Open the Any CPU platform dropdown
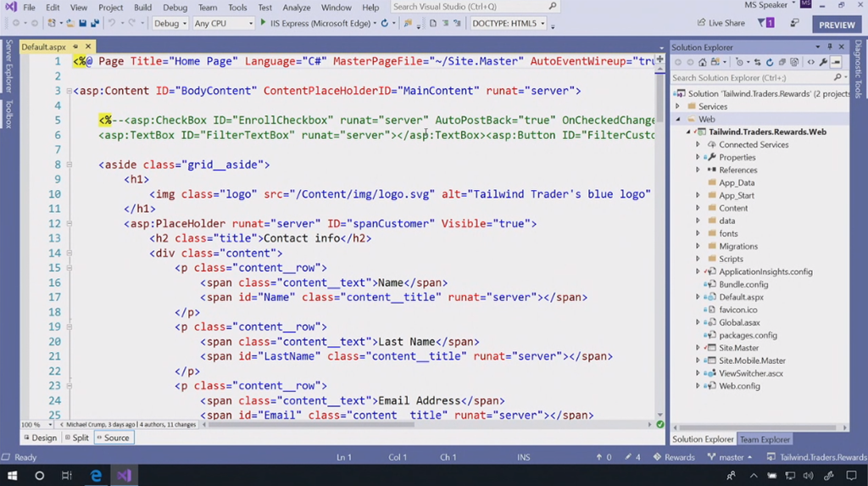 pyautogui.click(x=223, y=23)
